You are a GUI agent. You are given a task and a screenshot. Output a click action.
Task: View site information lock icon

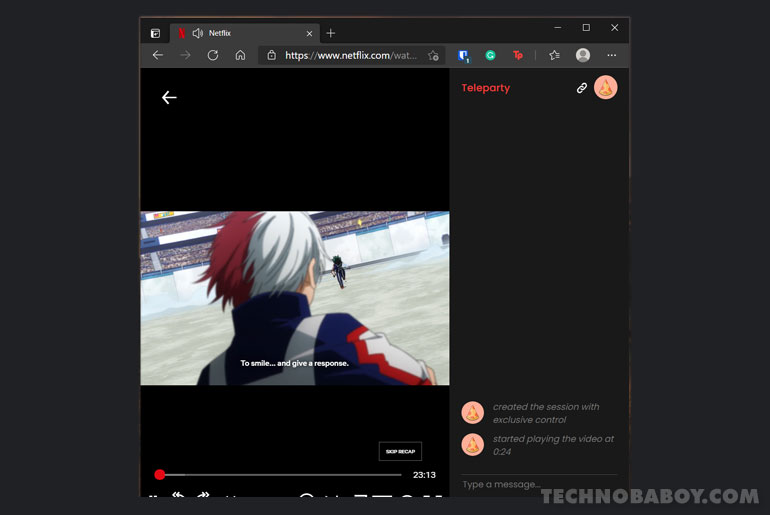tap(271, 55)
